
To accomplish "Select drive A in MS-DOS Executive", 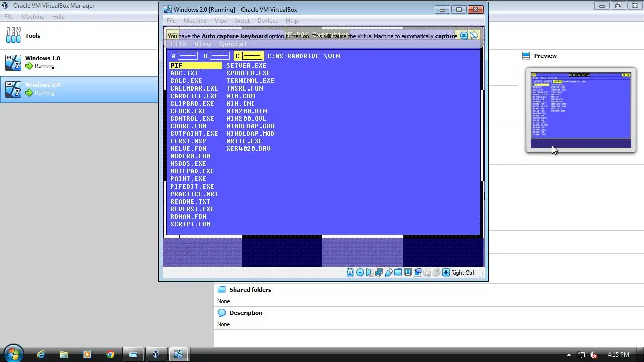I will click(185, 56).
